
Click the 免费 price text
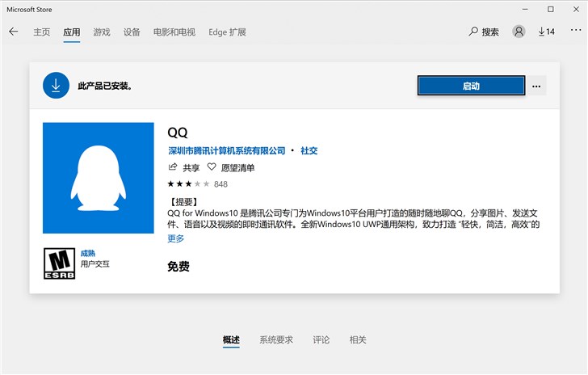(178, 267)
